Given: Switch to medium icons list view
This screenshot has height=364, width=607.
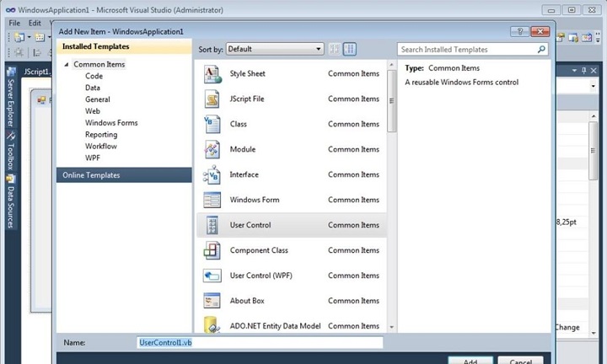Looking at the screenshot, I should click(x=350, y=49).
